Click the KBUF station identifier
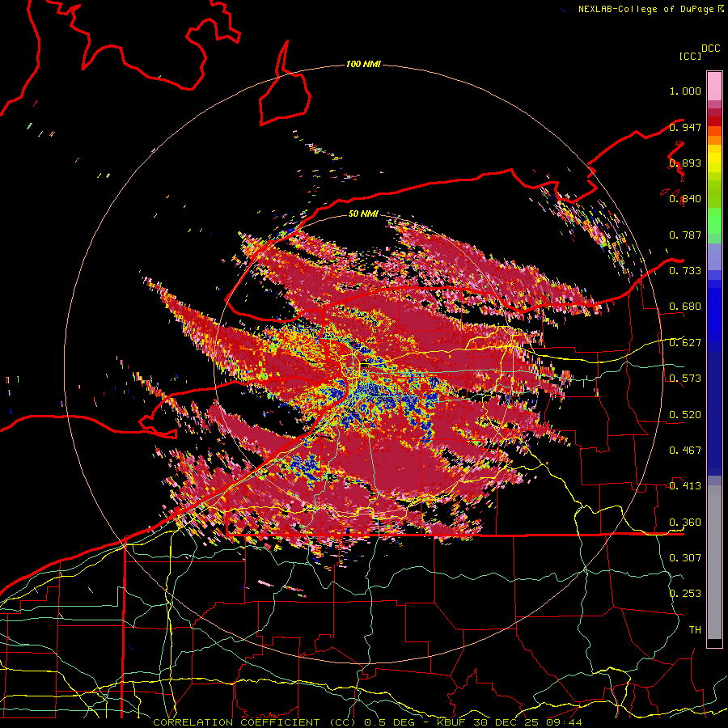Screen dimensions: 728x728 [453, 722]
